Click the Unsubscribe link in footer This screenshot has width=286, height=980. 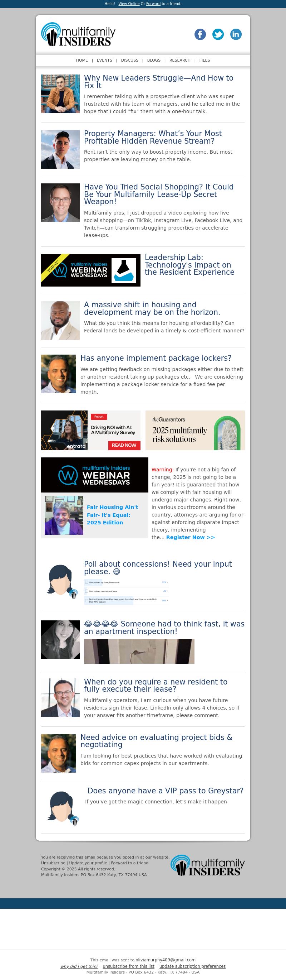(x=53, y=863)
